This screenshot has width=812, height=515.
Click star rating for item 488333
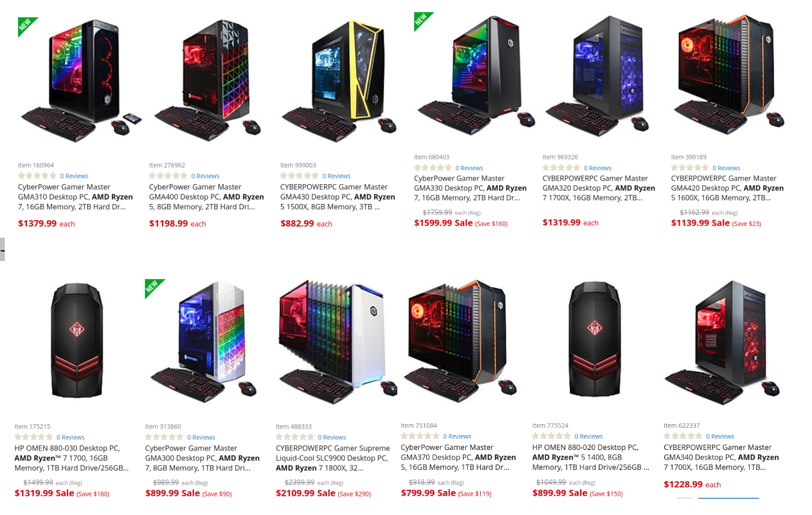(x=295, y=437)
